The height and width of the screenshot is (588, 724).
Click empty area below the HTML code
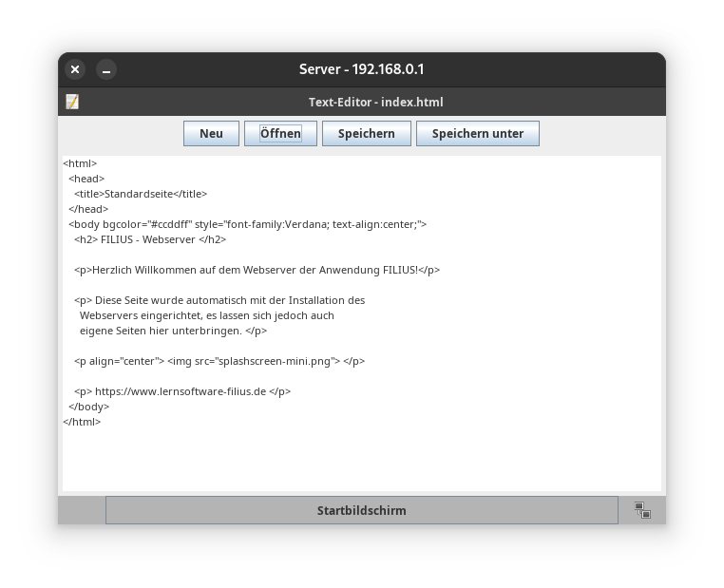(361, 461)
